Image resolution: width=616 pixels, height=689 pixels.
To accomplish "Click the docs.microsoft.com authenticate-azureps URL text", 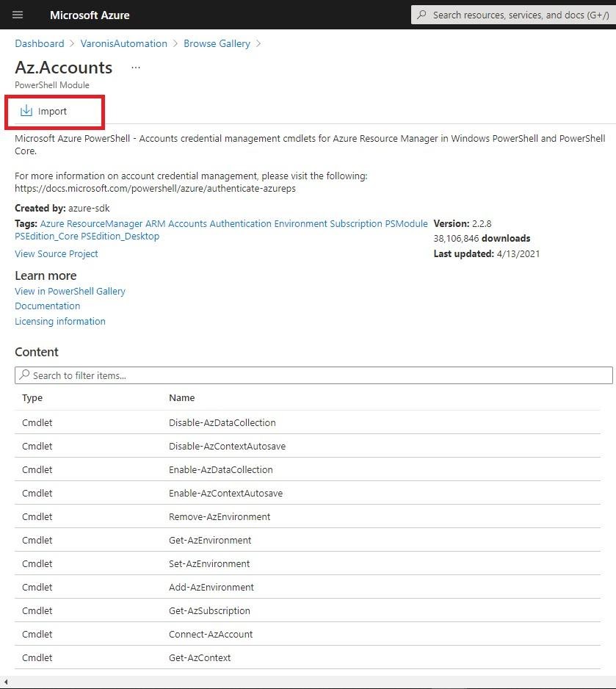I will tap(155, 189).
